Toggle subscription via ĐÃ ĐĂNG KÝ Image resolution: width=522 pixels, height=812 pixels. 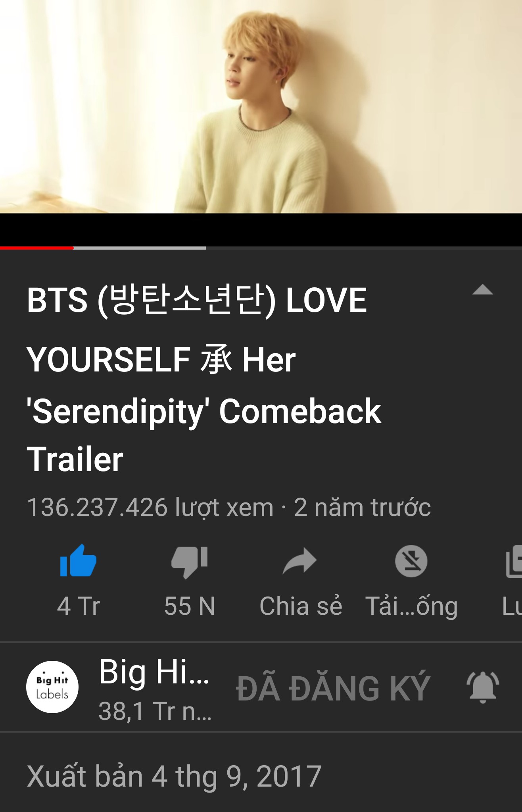(x=333, y=688)
